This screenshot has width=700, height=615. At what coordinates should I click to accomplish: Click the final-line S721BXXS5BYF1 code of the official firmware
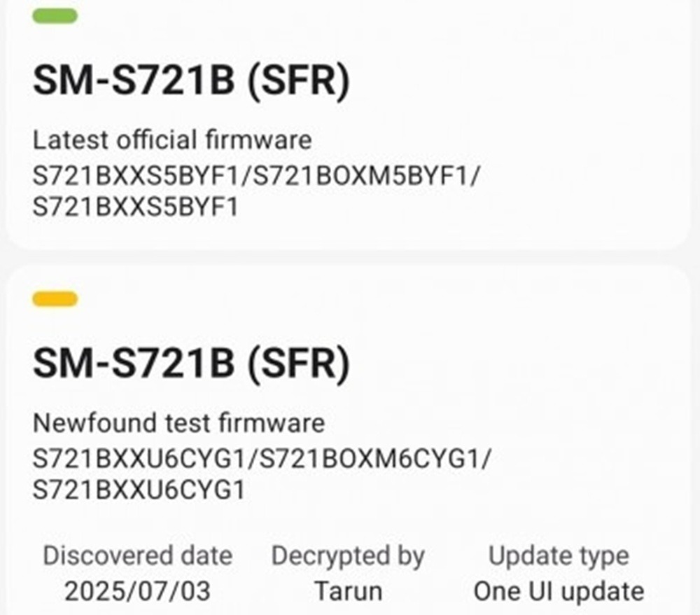[x=136, y=207]
